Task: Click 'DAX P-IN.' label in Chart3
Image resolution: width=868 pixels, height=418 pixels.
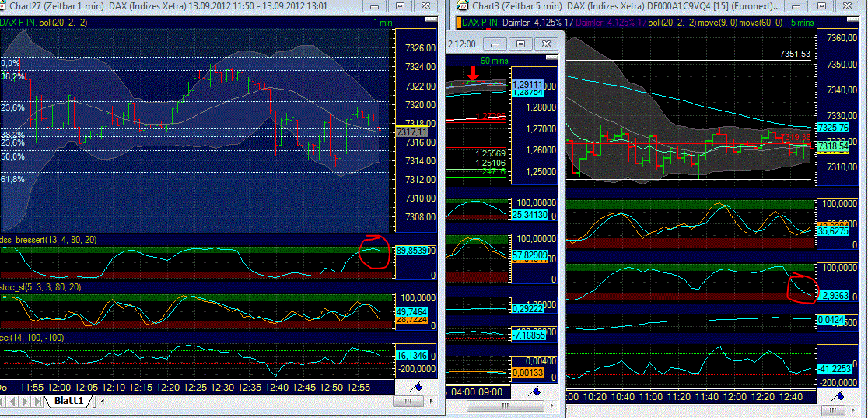Action: point(481,22)
